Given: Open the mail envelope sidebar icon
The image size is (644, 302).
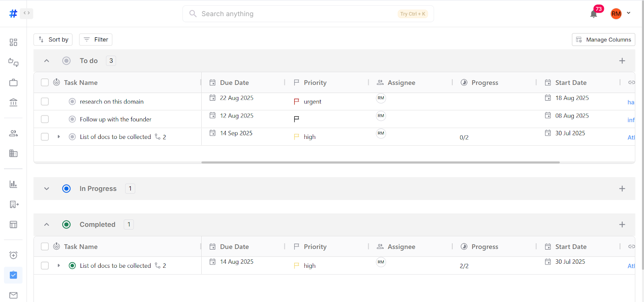Looking at the screenshot, I should [13, 295].
